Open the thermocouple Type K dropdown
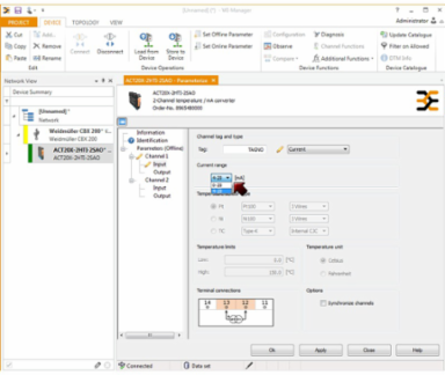Screen dimensions: 445x375 pos(258,231)
